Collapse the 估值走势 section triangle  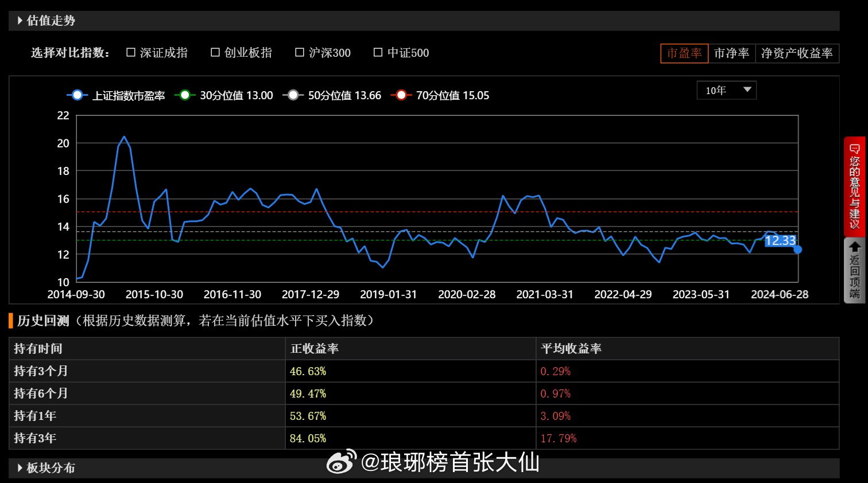tap(20, 21)
